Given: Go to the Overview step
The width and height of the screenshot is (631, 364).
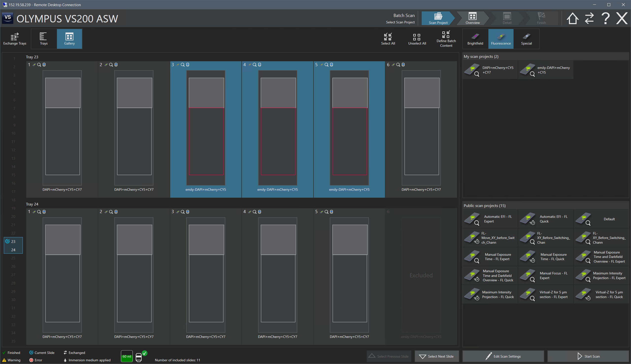Looking at the screenshot, I should pos(472,18).
